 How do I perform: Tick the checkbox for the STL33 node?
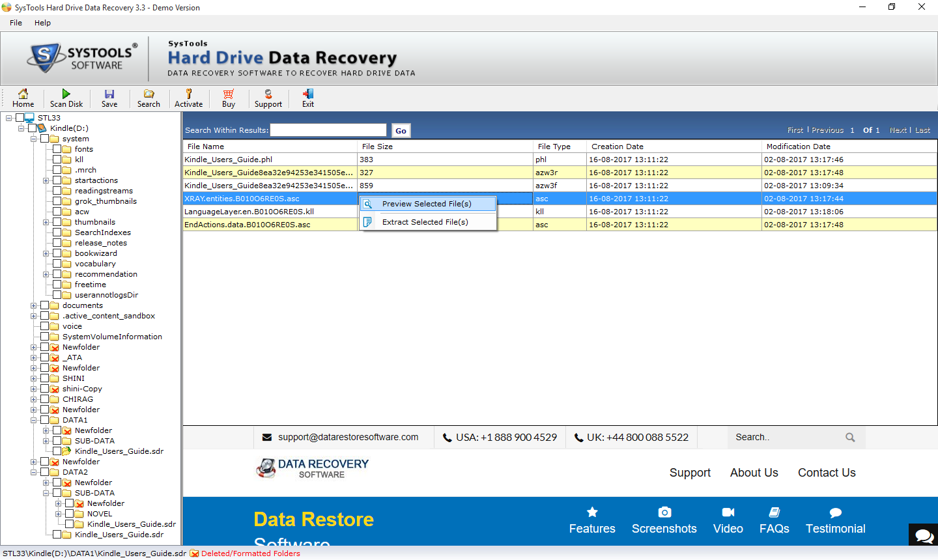click(20, 118)
